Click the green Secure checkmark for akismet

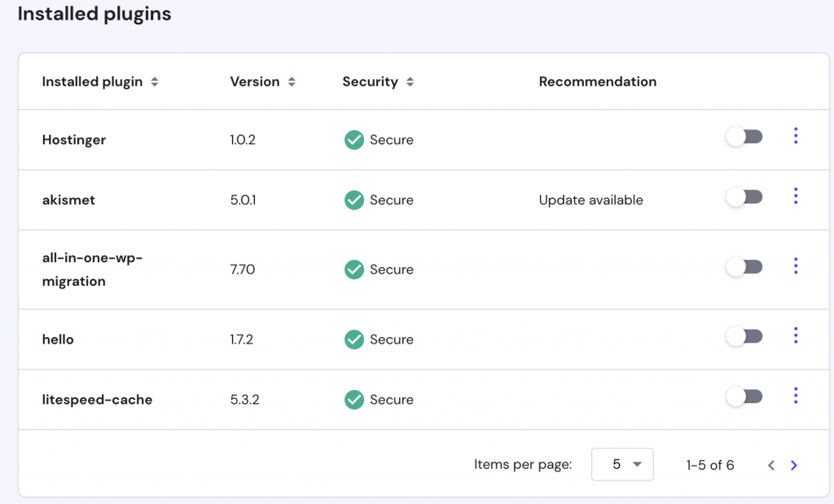click(353, 200)
